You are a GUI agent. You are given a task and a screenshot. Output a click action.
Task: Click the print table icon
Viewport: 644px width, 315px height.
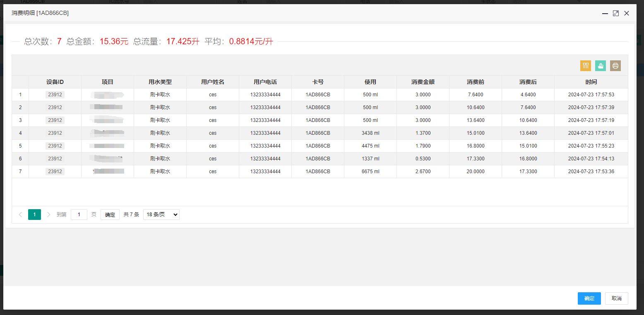(615, 66)
